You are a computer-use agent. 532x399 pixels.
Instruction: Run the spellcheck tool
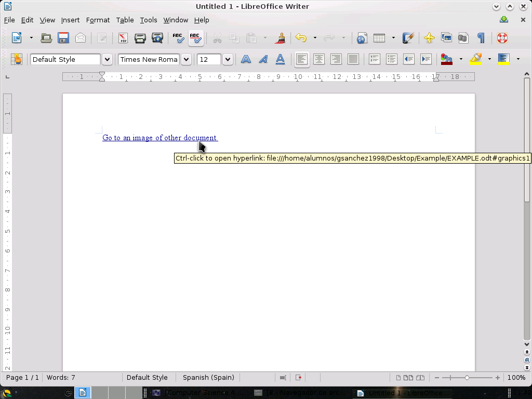coord(178,38)
